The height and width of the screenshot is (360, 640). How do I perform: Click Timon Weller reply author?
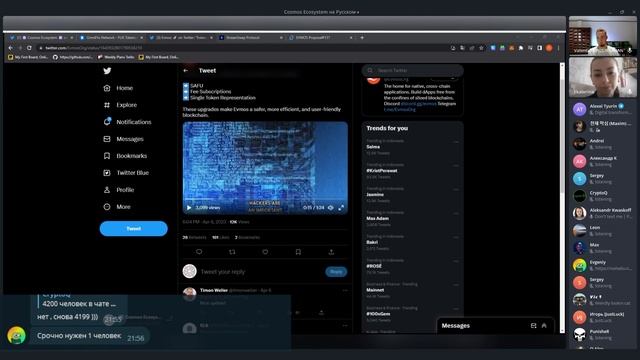coord(214,290)
